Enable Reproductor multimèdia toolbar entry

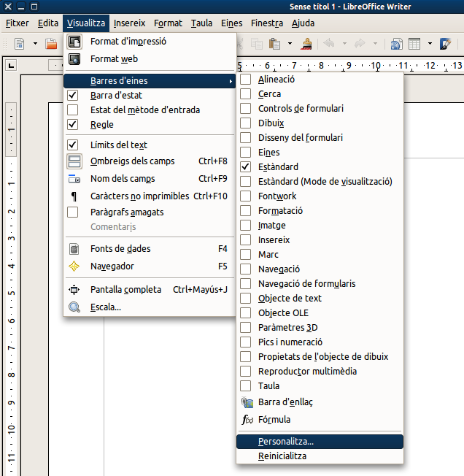[x=320, y=372]
